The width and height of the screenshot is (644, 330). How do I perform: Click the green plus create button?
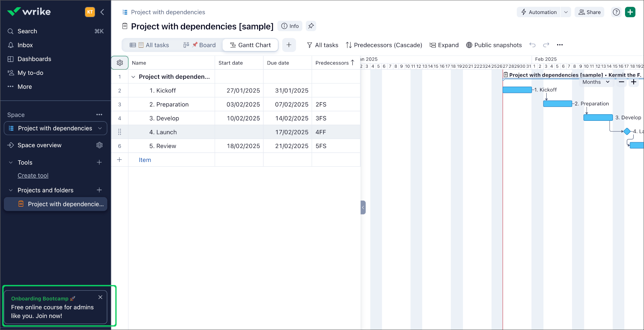click(630, 12)
